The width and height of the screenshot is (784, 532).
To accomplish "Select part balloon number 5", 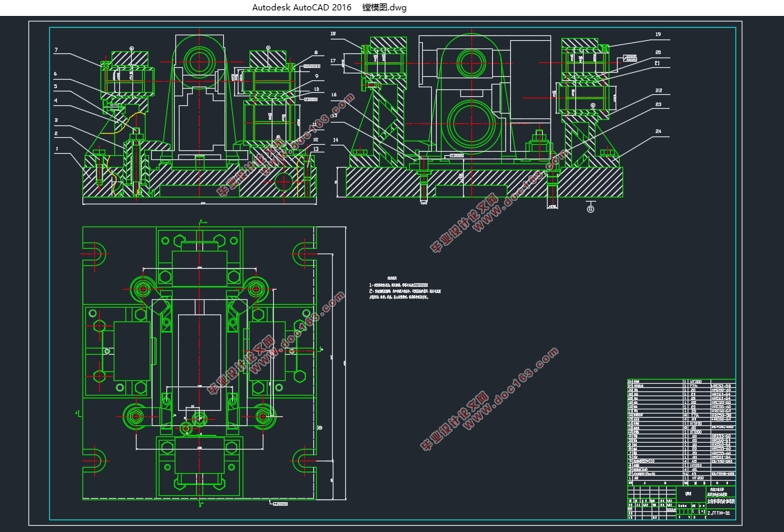I will pos(55,87).
